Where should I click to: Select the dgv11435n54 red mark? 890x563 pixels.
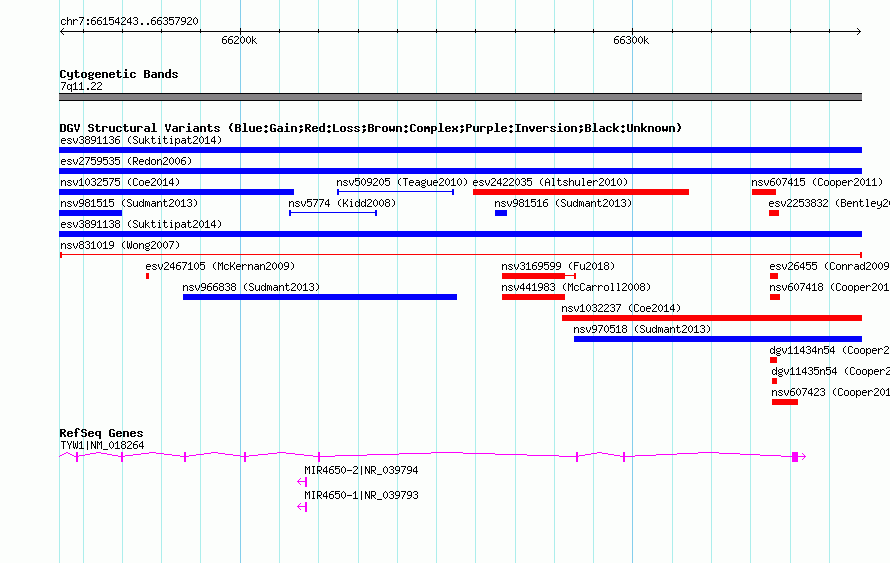pyautogui.click(x=774, y=381)
